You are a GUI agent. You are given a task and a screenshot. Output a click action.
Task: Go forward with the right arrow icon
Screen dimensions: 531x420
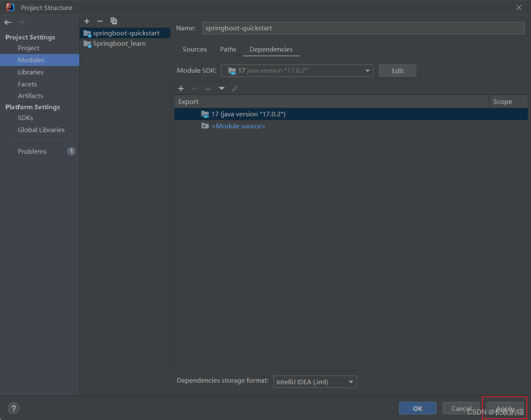pos(22,22)
